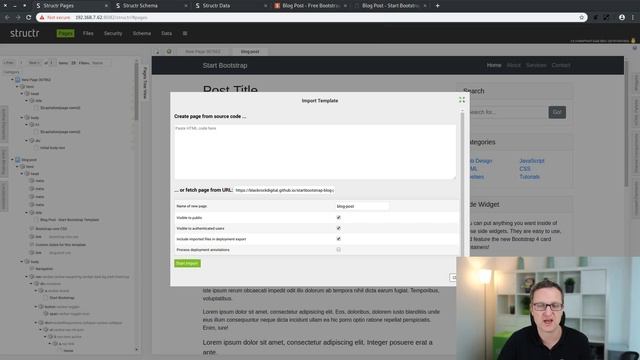Collapse the blog-post tree node
640x360 pixels.
(x=12, y=160)
